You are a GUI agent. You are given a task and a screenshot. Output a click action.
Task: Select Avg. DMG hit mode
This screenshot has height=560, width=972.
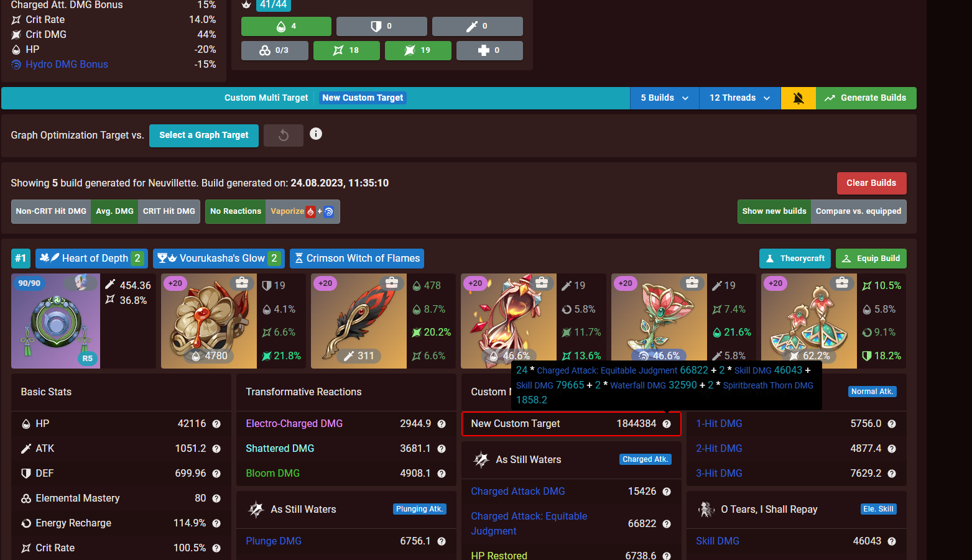pos(114,211)
